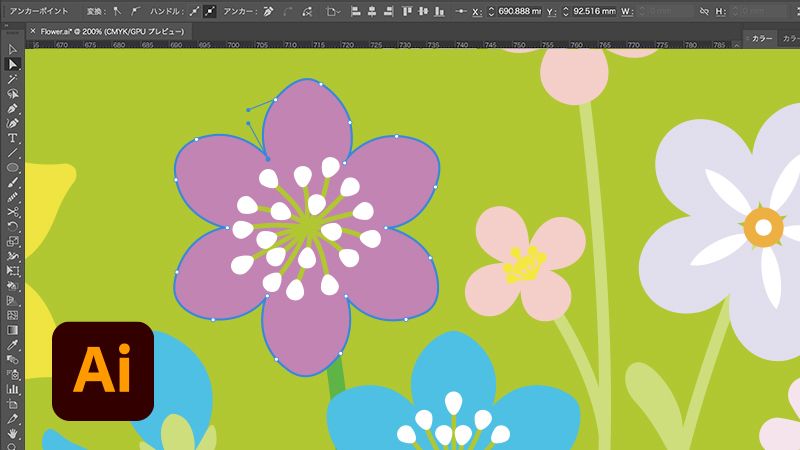Show handles for multiple selected anchors
The height and width of the screenshot is (450, 800).
(194, 11)
